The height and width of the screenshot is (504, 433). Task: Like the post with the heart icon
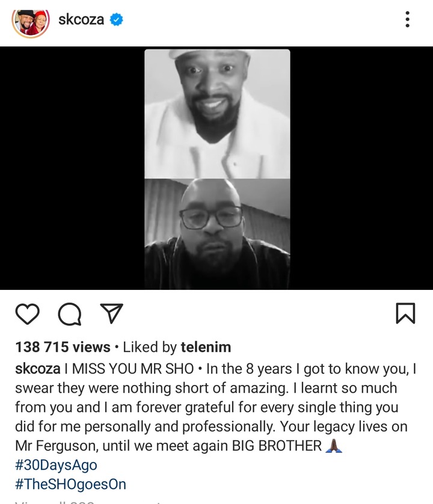(27, 313)
